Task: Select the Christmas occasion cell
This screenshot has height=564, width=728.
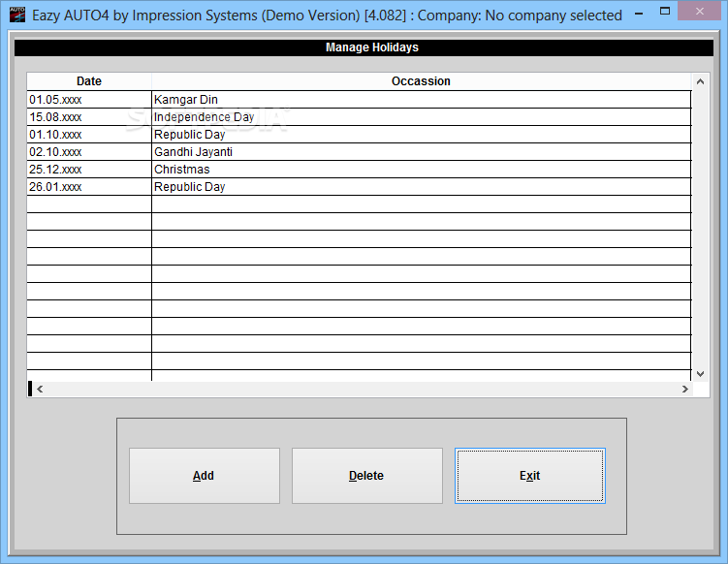Action: tap(421, 170)
